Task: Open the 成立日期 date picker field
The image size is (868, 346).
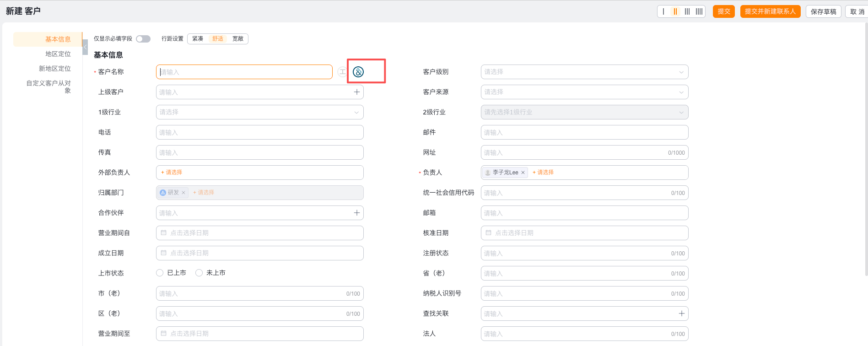Action: [x=259, y=253]
